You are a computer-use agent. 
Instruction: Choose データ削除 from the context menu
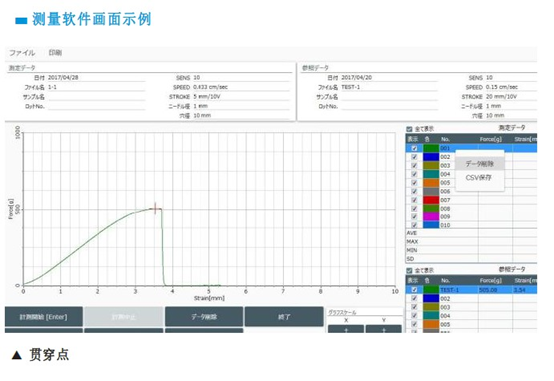tap(479, 164)
